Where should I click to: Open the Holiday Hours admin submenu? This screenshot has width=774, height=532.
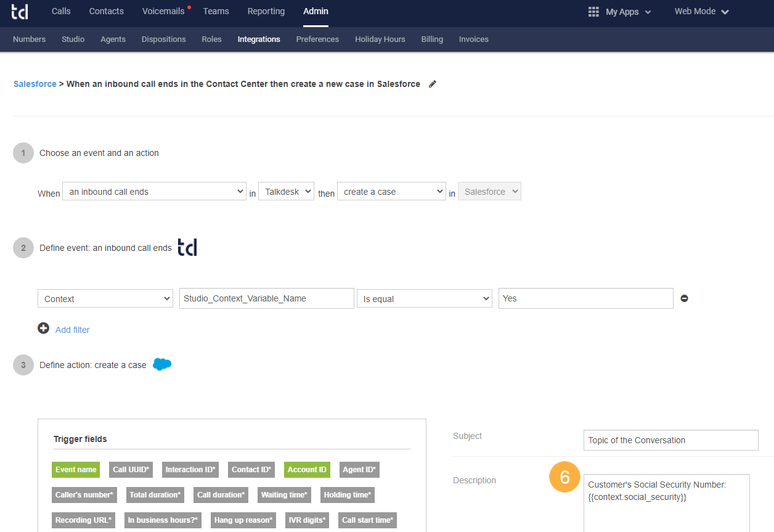[380, 39]
